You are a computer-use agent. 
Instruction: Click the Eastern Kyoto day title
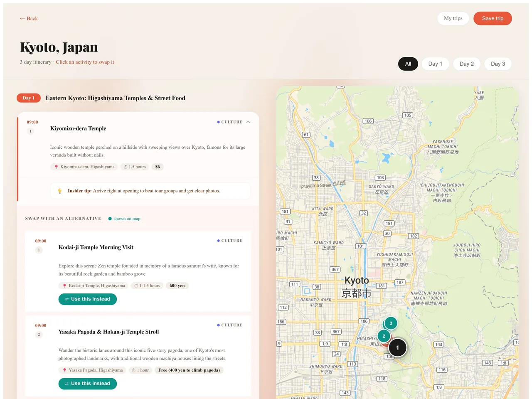(116, 98)
